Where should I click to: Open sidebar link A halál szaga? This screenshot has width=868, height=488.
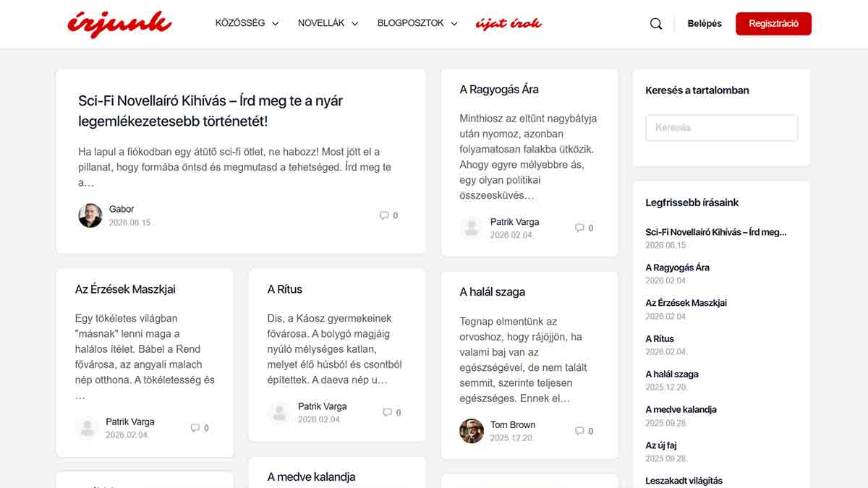coord(672,374)
